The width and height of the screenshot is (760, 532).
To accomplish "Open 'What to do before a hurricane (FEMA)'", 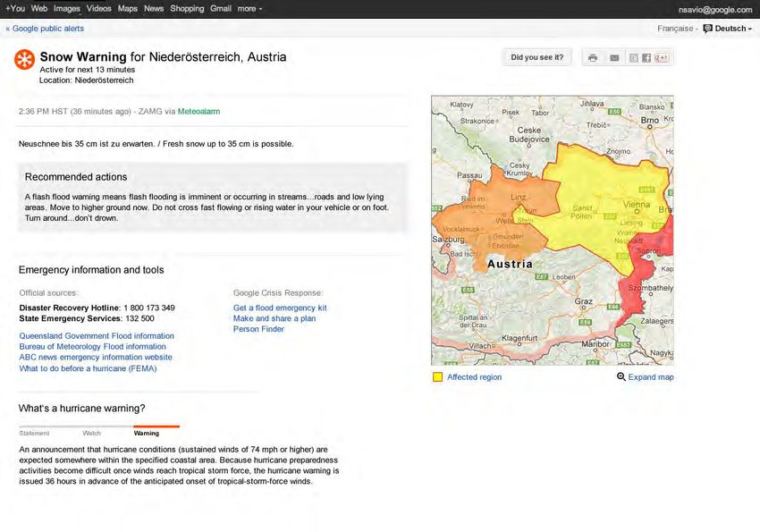I will coord(88,368).
